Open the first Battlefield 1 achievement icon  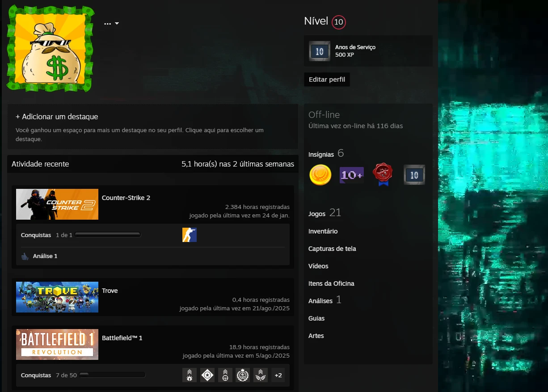(189, 375)
